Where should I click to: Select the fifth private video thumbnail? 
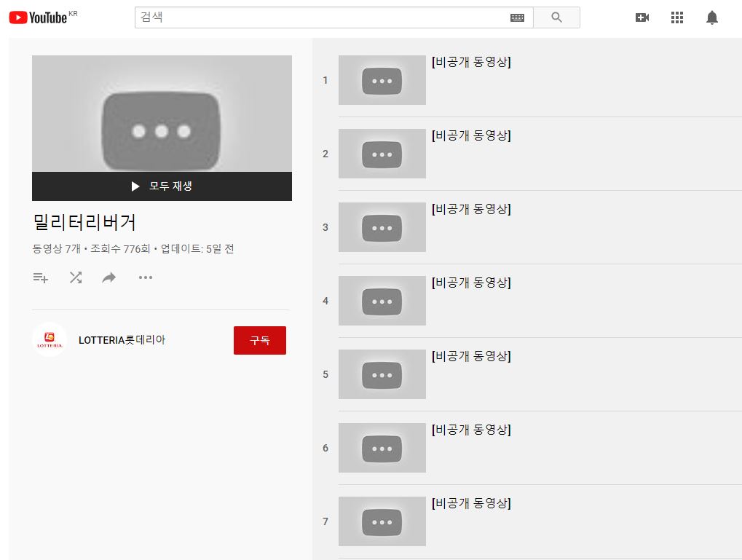(382, 374)
